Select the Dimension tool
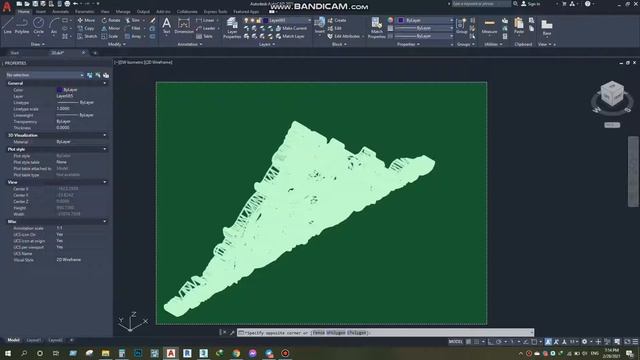The image size is (640, 360). click(x=184, y=25)
